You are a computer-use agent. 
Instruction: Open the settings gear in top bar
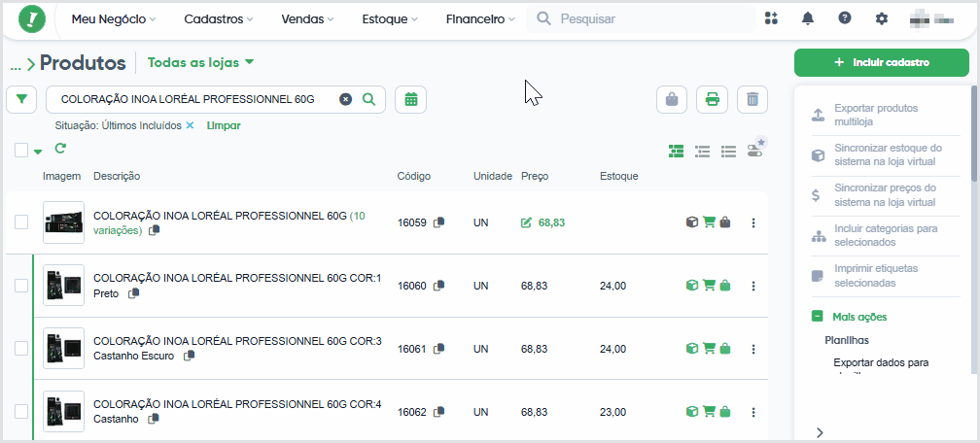(881, 18)
